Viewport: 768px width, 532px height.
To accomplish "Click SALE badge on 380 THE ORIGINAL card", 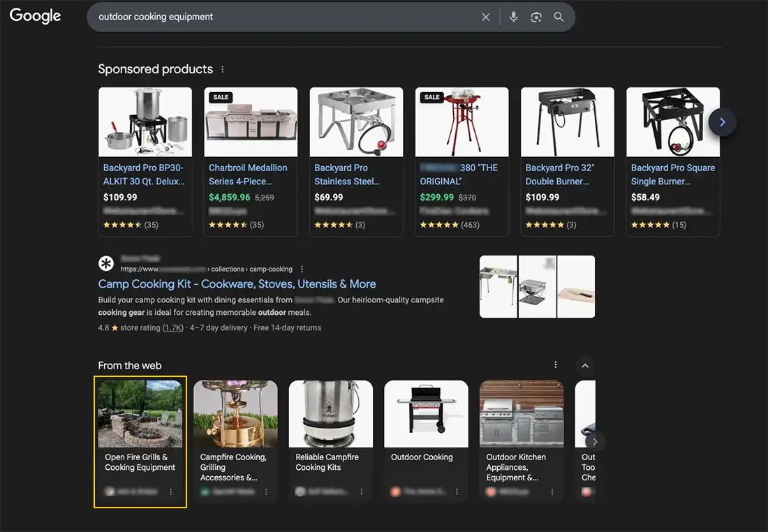I will [x=432, y=97].
